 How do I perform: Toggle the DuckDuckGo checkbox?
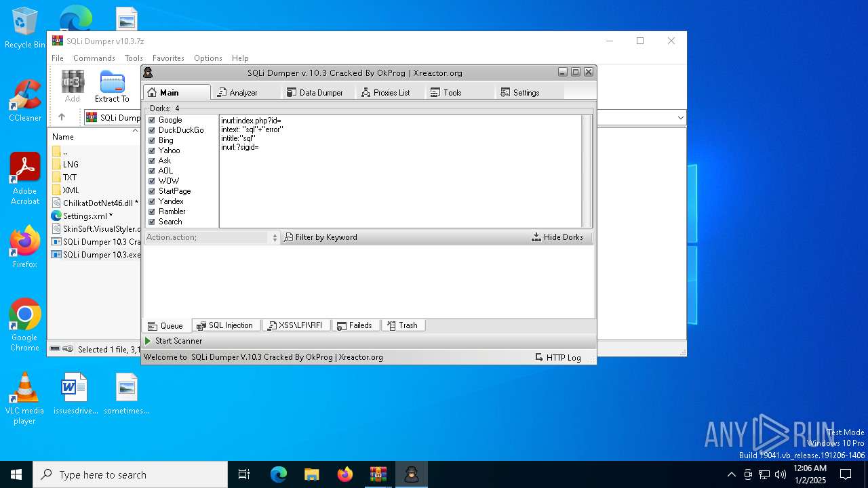pos(152,130)
